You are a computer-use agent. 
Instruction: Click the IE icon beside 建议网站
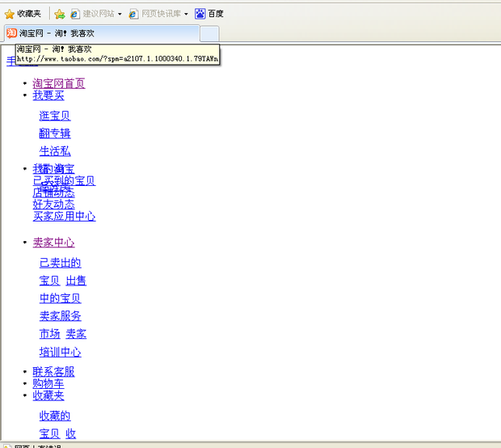(75, 14)
